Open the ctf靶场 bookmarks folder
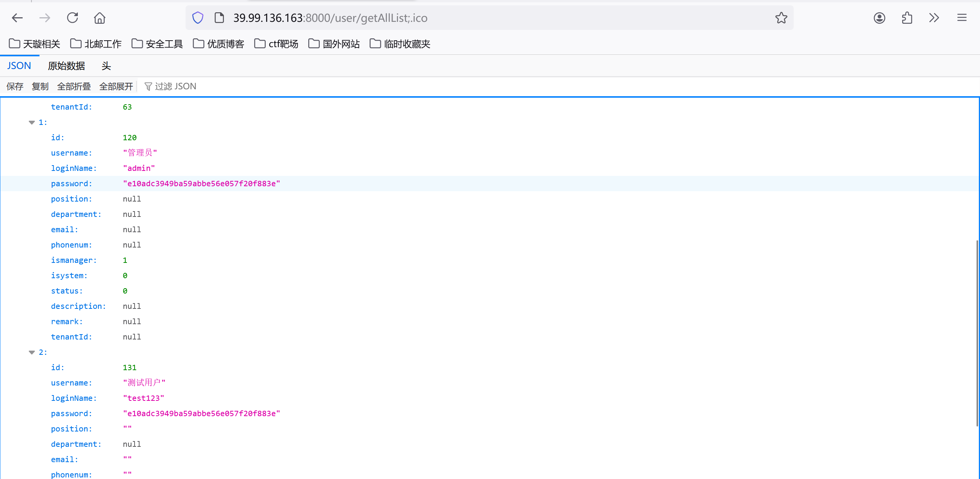Viewport: 980px width, 479px height. tap(276, 44)
